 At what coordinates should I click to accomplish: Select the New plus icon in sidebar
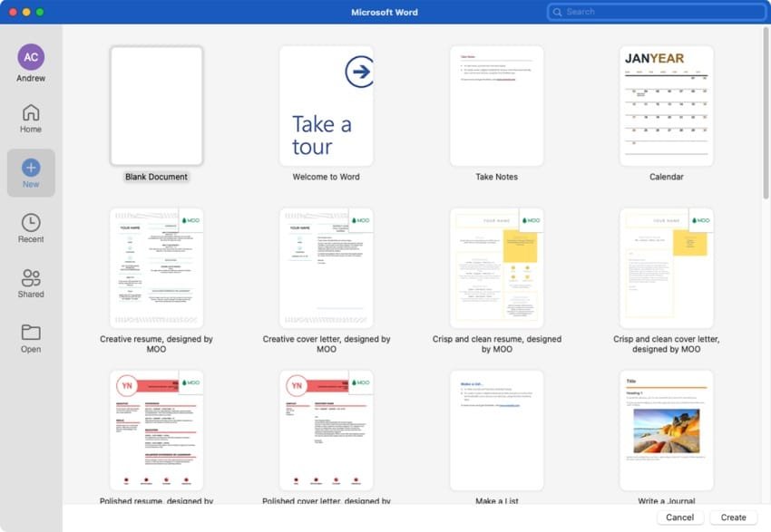31,168
